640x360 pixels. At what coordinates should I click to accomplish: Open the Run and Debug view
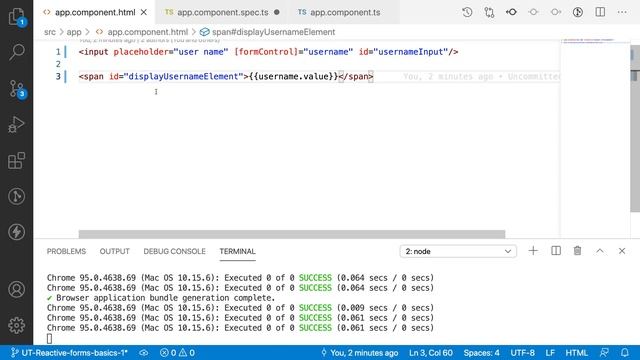coord(16,124)
